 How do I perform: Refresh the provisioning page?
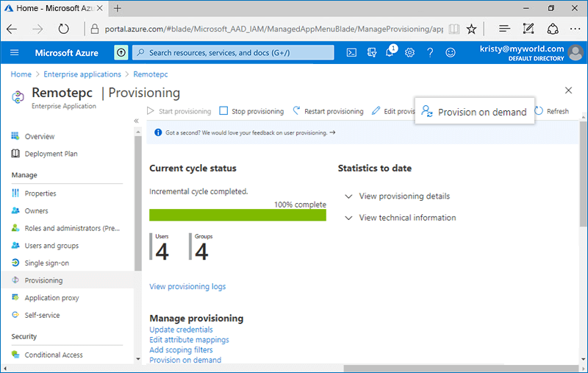point(551,112)
